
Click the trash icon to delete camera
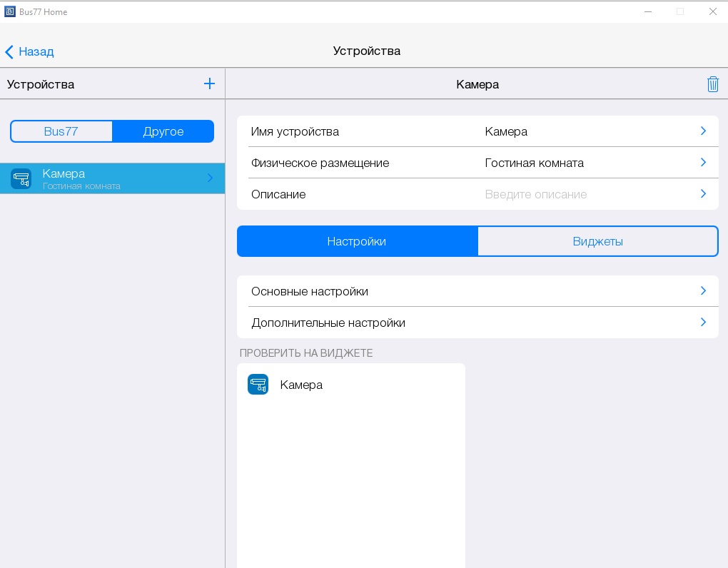(x=712, y=84)
